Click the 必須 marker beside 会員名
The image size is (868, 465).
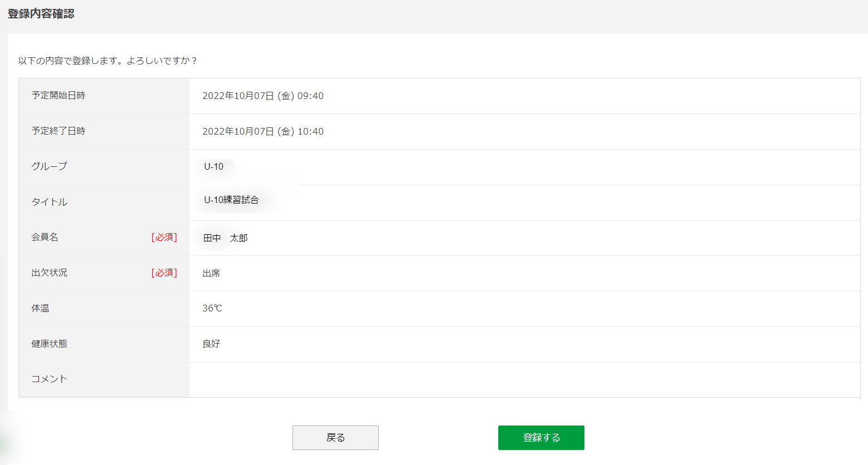click(x=164, y=238)
